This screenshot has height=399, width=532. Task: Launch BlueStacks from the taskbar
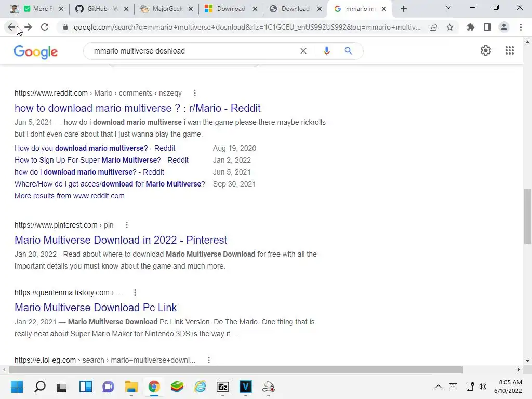177,387
